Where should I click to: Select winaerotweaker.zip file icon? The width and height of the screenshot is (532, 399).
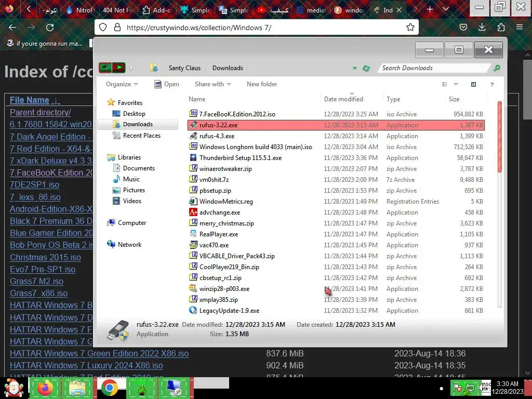pos(193,168)
